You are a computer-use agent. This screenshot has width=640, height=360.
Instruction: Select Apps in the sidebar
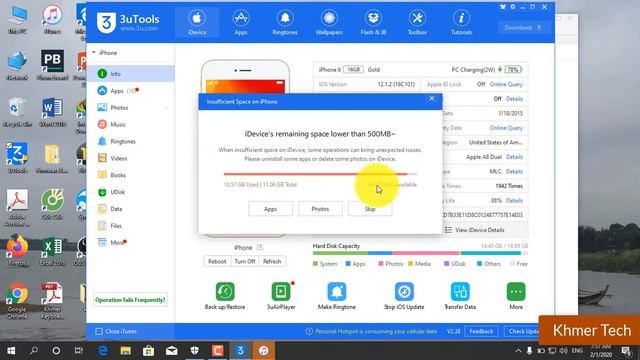click(131, 91)
